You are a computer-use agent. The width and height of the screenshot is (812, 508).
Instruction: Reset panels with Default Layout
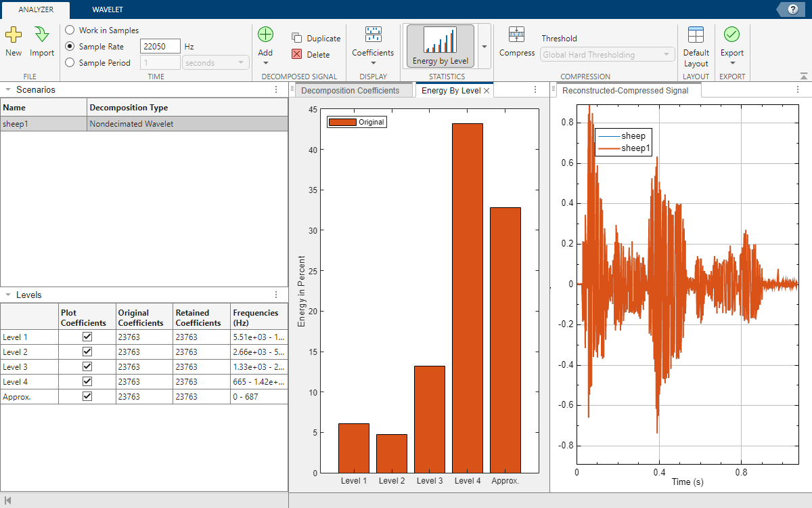(x=696, y=46)
